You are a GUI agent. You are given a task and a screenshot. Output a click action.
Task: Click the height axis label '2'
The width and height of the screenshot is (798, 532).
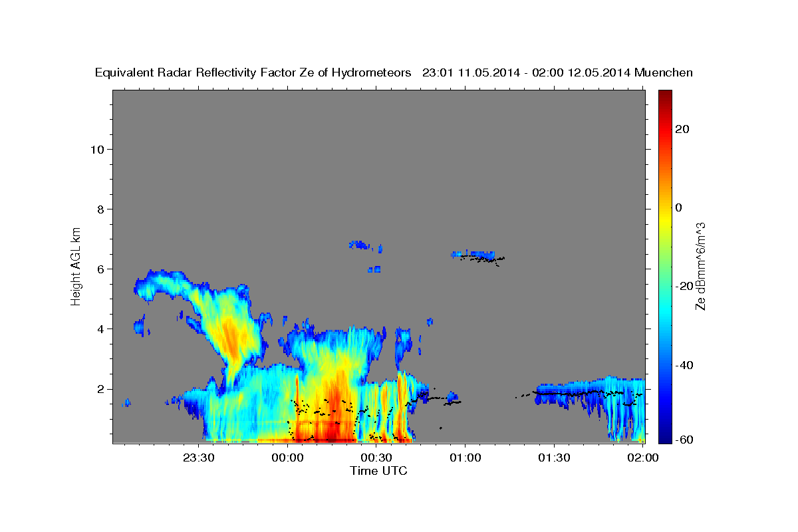coord(101,388)
